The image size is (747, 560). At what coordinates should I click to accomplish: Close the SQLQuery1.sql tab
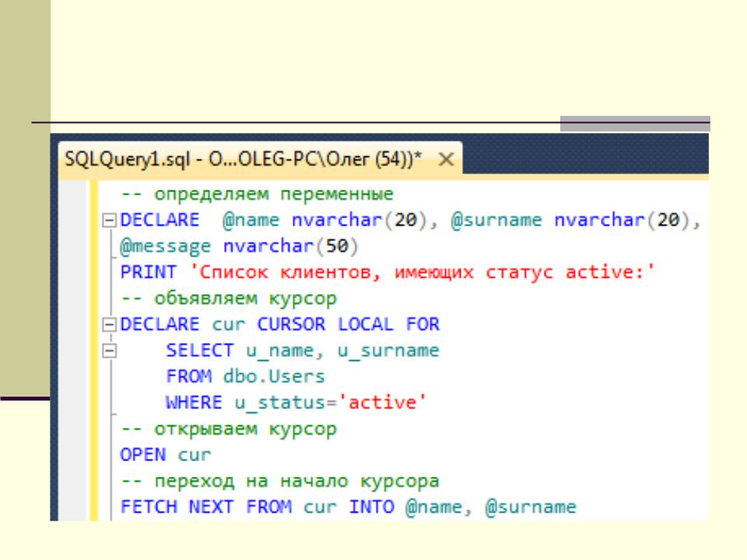click(446, 159)
